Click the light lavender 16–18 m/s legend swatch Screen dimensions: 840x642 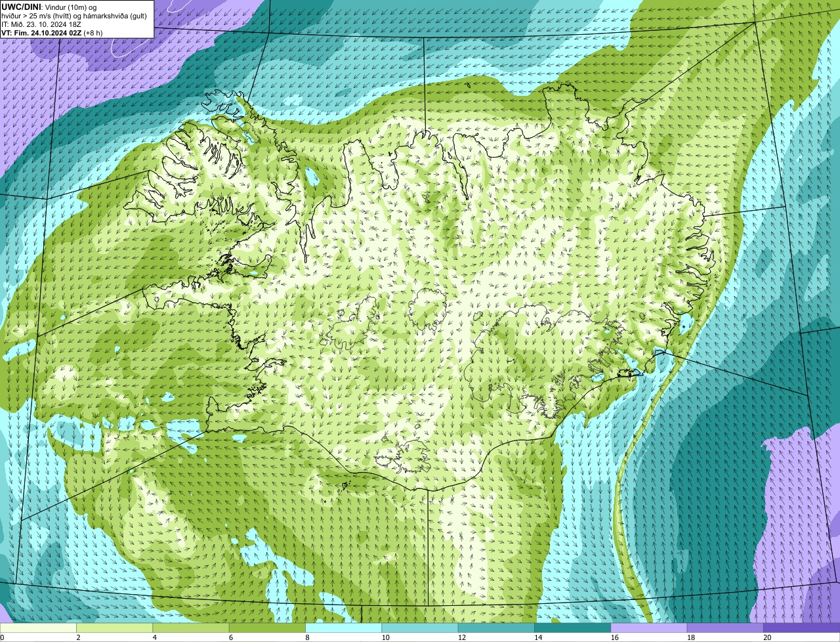[649, 628]
